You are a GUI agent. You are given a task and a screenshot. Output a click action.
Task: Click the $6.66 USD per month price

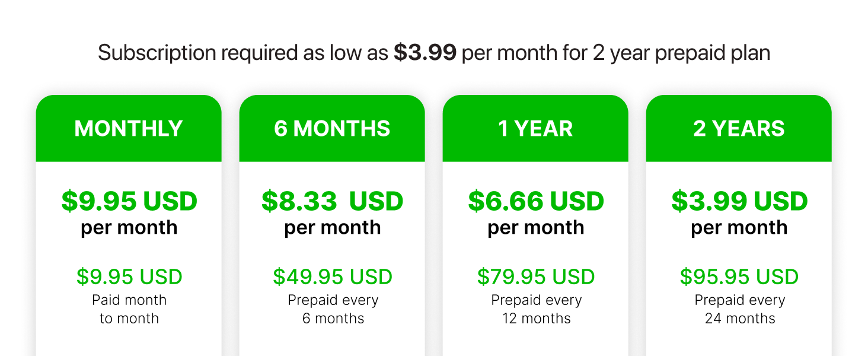coord(536,202)
